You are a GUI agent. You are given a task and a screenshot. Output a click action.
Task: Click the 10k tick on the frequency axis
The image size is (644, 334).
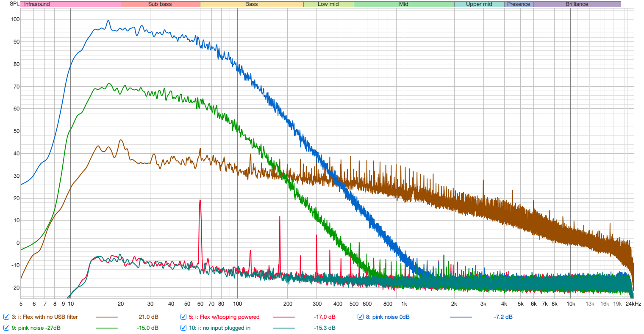click(x=571, y=304)
